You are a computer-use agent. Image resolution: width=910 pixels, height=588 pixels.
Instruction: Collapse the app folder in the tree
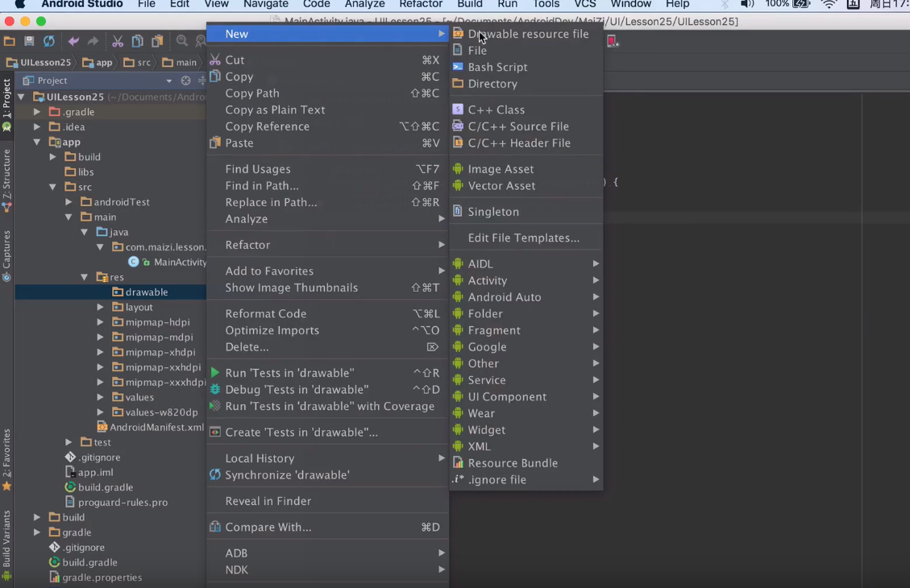35,142
